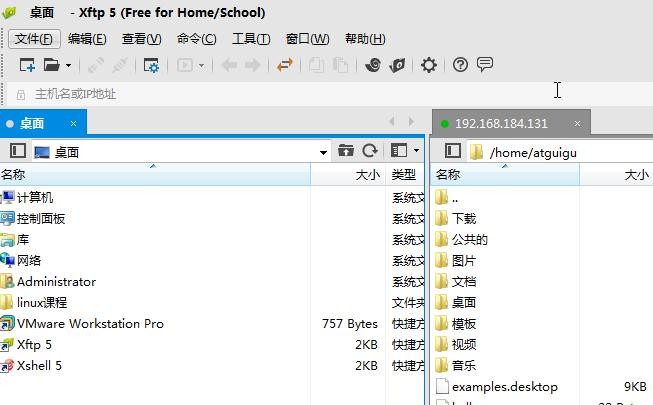The image size is (653, 405).
Task: Open the 编辑(E) menu
Action: click(x=87, y=39)
